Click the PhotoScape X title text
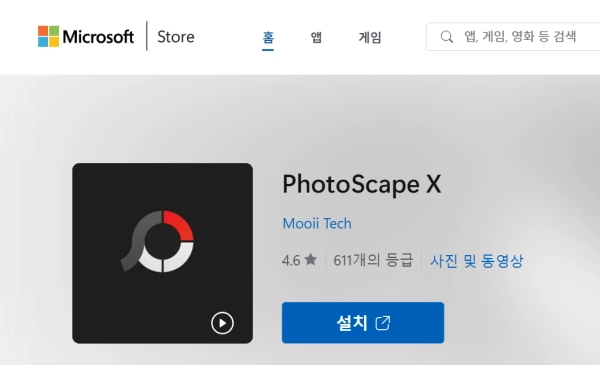This screenshot has width=600, height=365. pos(362,184)
